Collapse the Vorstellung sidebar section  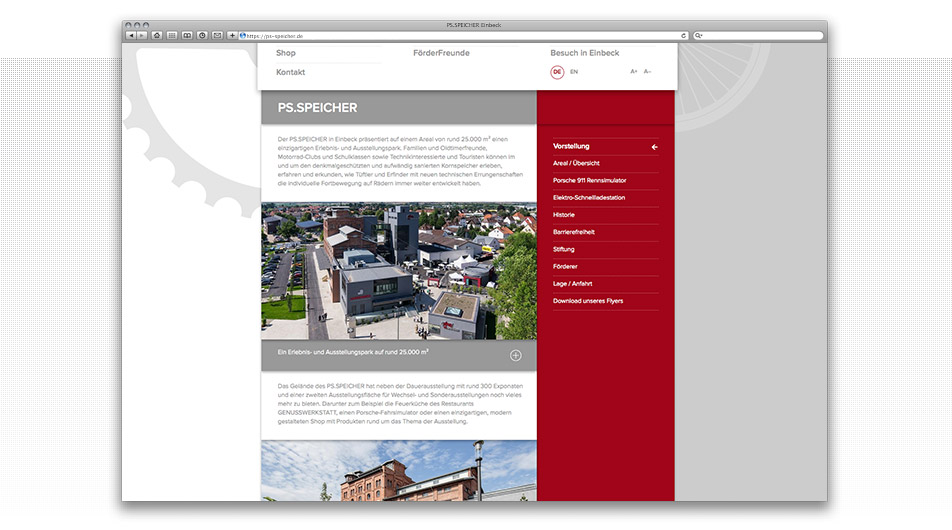click(654, 147)
